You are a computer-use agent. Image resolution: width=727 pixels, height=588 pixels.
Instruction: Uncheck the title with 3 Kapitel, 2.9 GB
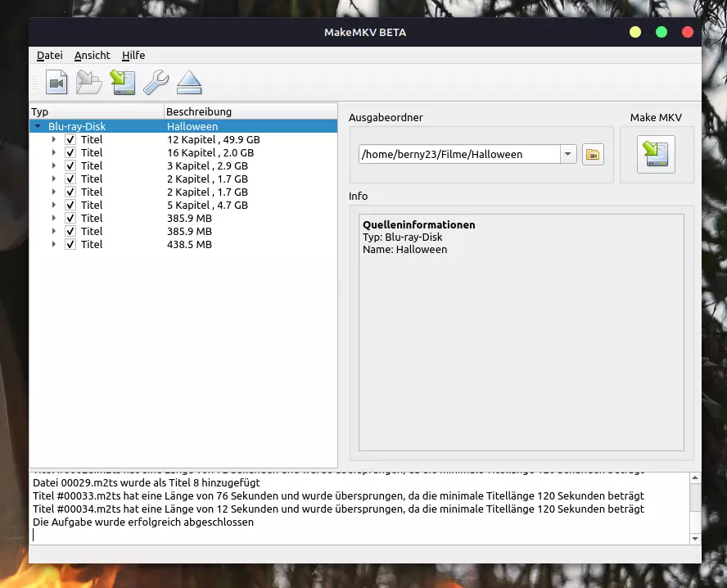[x=70, y=165]
